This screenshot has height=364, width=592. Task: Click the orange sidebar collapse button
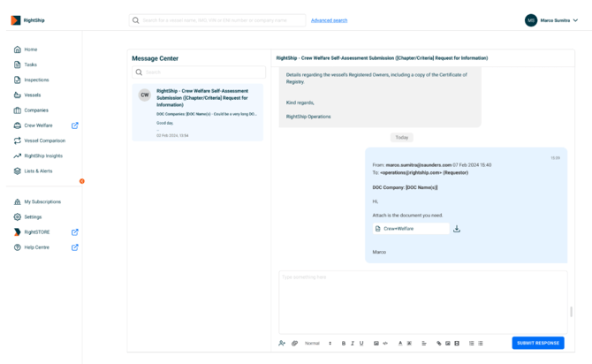(x=82, y=181)
